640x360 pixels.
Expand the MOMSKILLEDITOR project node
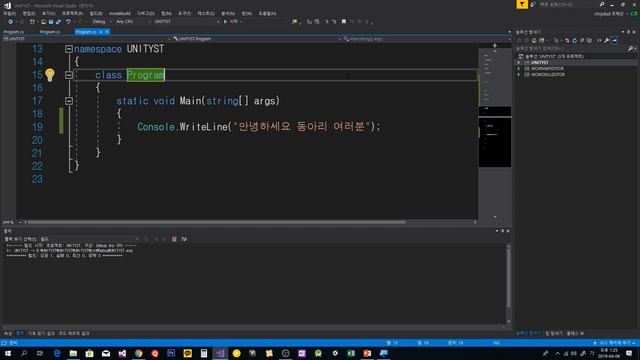click(519, 75)
